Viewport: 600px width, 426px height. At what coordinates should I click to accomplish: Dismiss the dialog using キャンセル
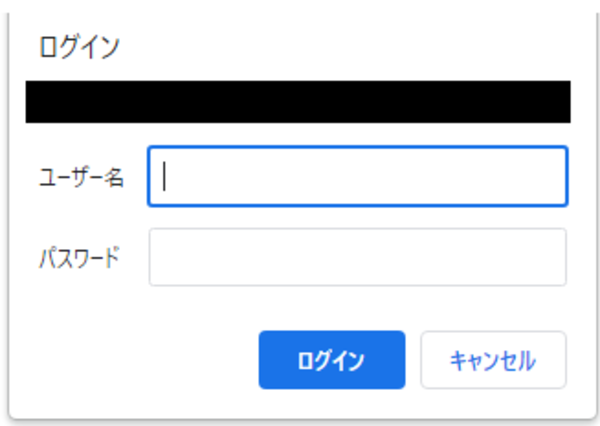pos(493,360)
